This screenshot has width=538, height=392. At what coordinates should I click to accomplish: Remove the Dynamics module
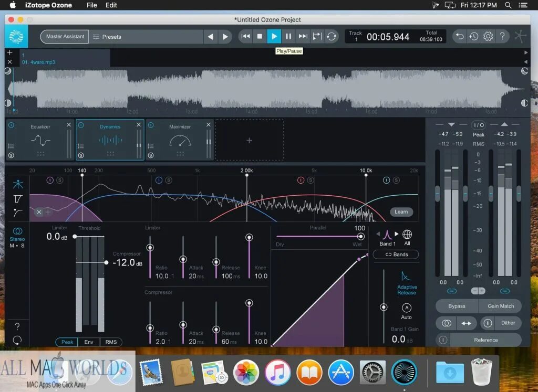[139, 125]
